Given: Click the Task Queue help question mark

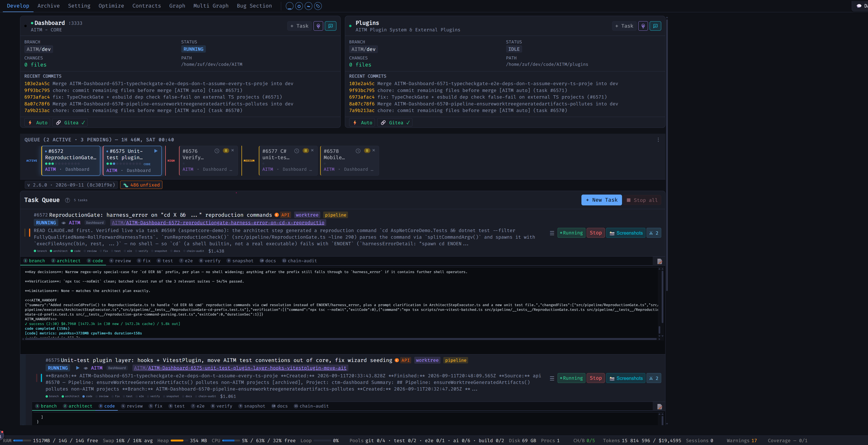Looking at the screenshot, I should click(x=67, y=200).
